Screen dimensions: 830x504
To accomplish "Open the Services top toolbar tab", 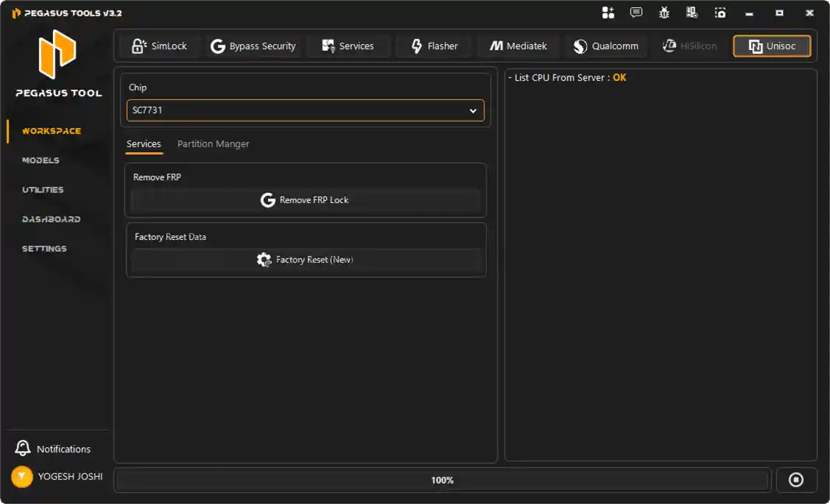I will [348, 46].
